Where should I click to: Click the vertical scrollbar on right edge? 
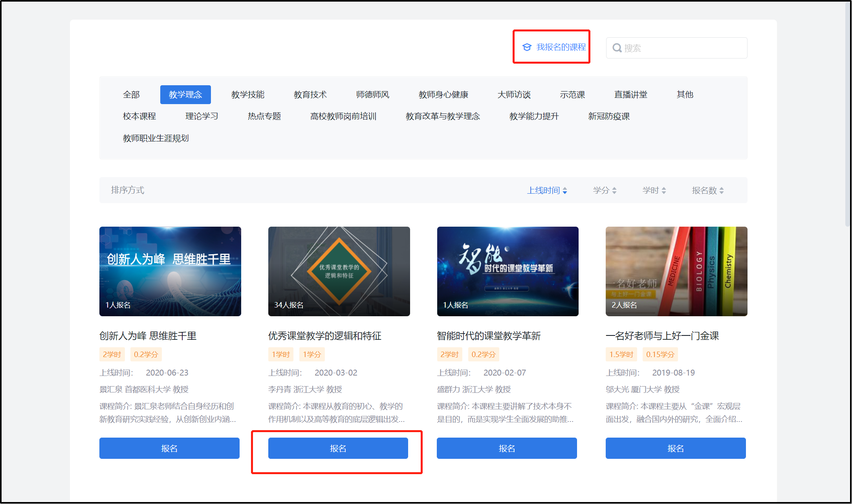click(x=848, y=114)
